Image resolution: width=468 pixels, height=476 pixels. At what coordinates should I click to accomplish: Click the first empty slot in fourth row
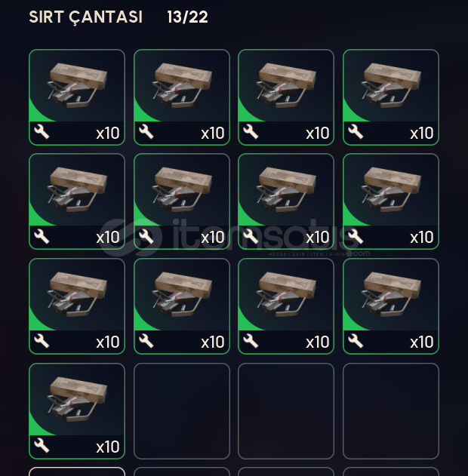click(182, 411)
